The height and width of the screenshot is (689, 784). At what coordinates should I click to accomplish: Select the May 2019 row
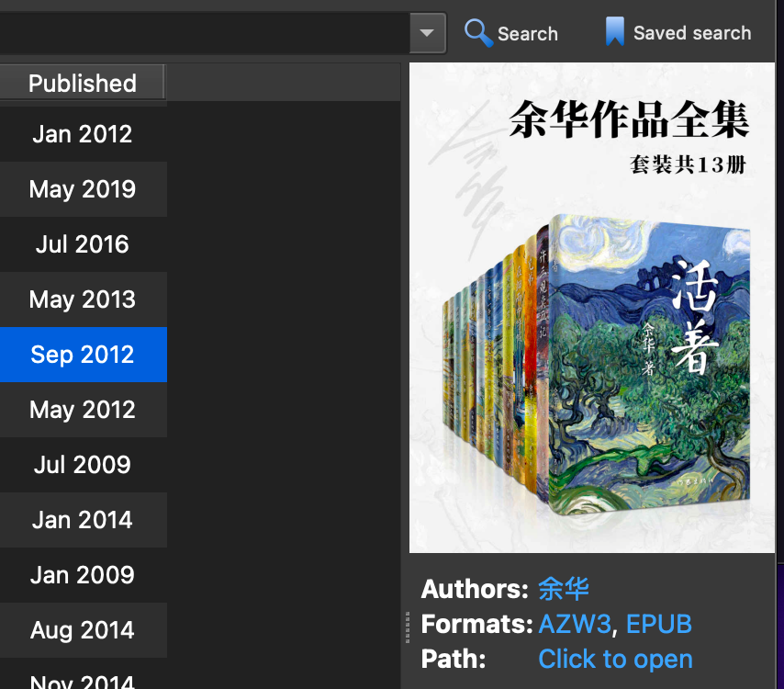[83, 189]
